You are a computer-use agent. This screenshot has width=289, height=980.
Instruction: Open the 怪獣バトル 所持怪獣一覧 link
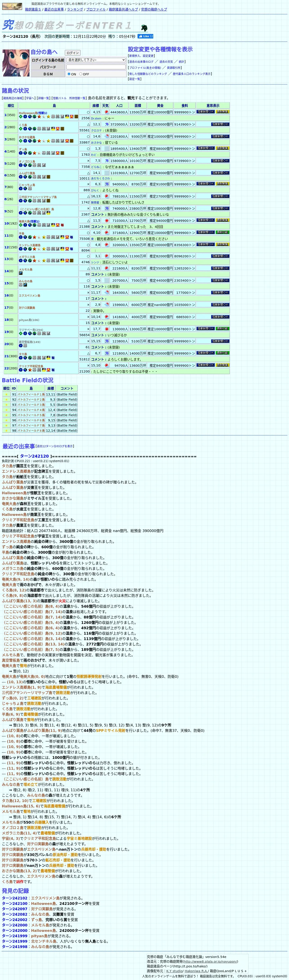(69, 98)
